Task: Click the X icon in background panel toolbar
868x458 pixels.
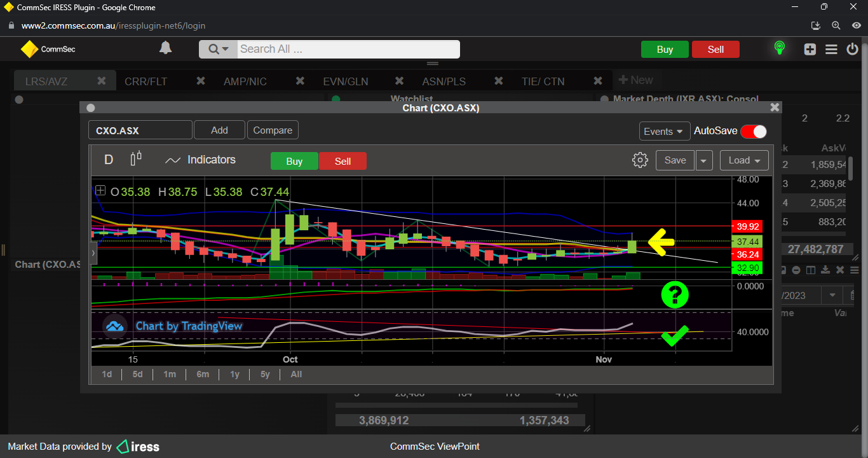Action: pyautogui.click(x=841, y=270)
